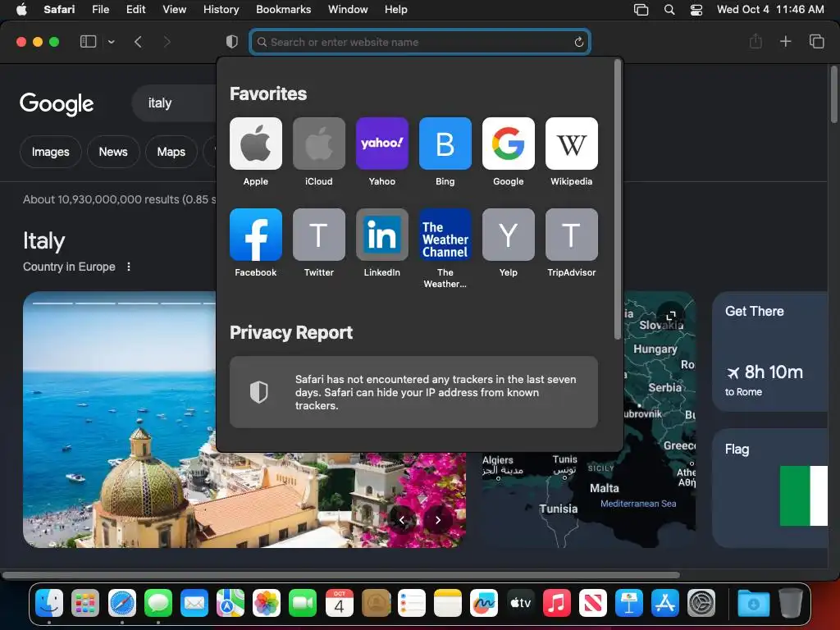Viewport: 840px width, 630px height.
Task: Open the View menu
Action: (x=174, y=9)
